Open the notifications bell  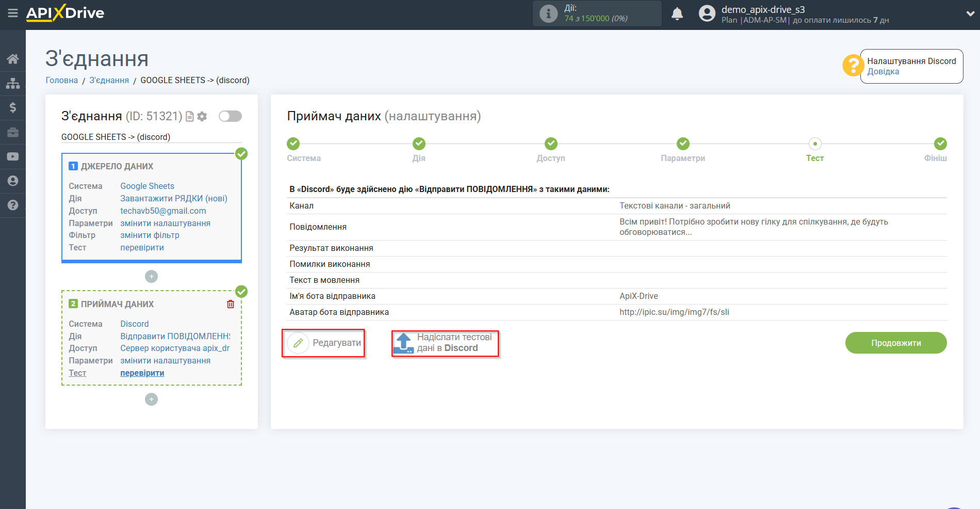click(x=677, y=14)
